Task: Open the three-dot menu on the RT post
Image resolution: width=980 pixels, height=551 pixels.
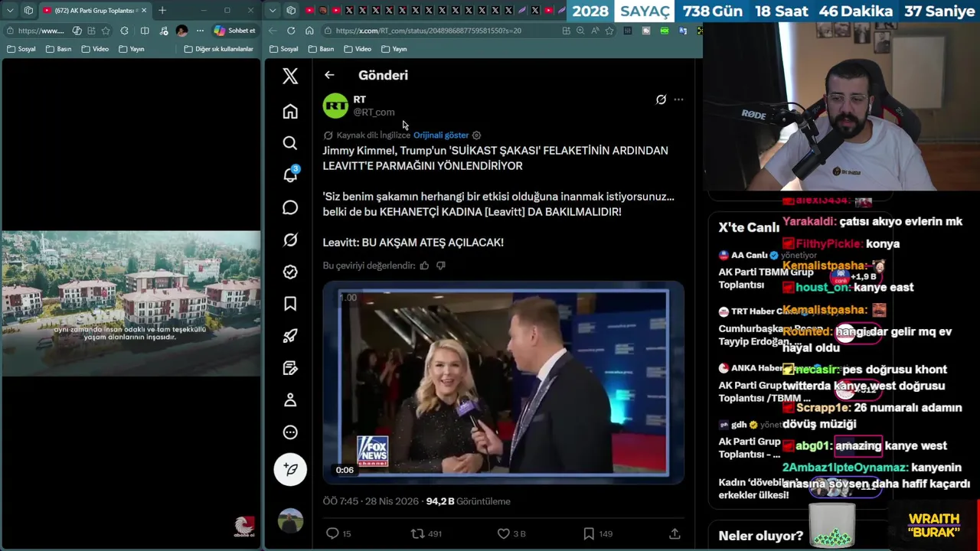Action: [678, 99]
